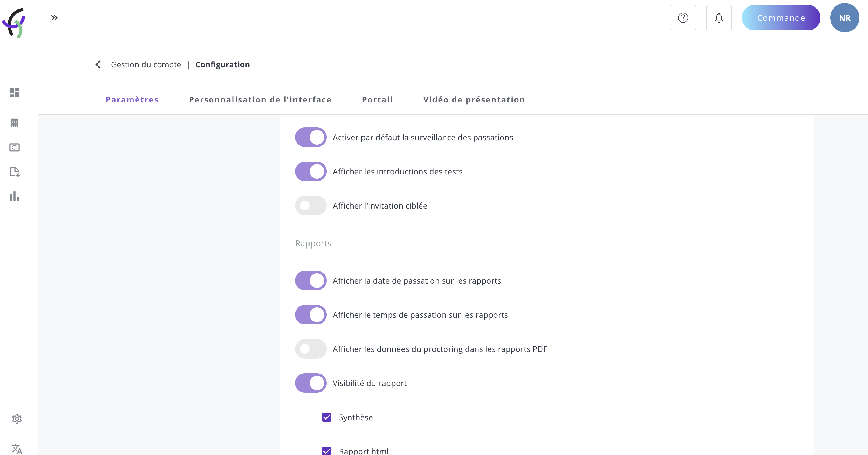The height and width of the screenshot is (455, 868).
Task: Open the screen refresh icon in sidebar
Action: [15, 148]
